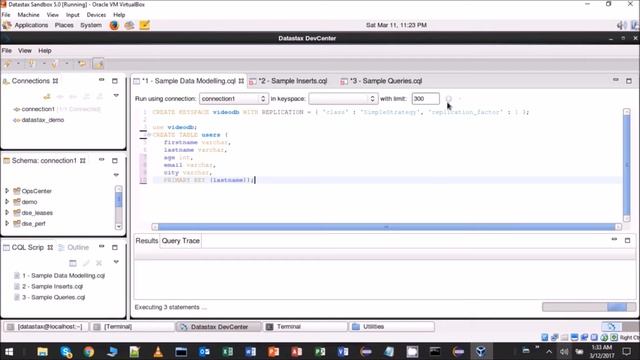Image resolution: width=640 pixels, height=360 pixels.
Task: Open VLC from the Windows taskbar
Action: click(158, 351)
